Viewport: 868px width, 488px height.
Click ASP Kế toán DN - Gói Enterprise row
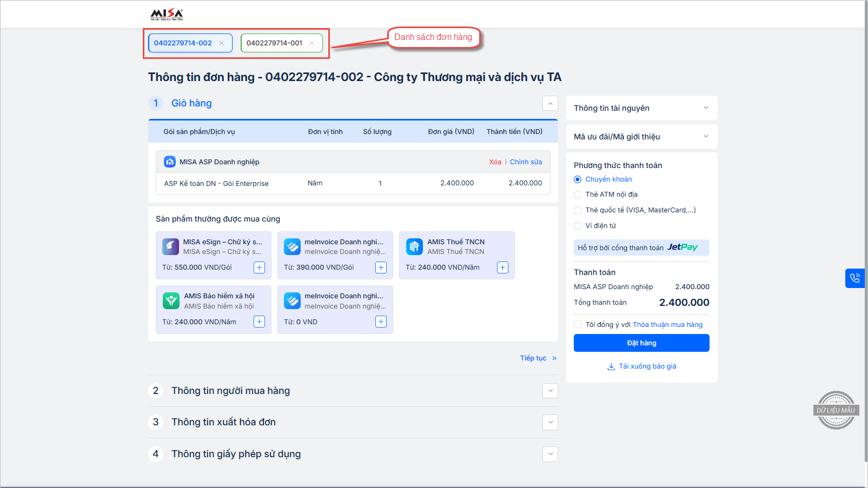tap(353, 184)
